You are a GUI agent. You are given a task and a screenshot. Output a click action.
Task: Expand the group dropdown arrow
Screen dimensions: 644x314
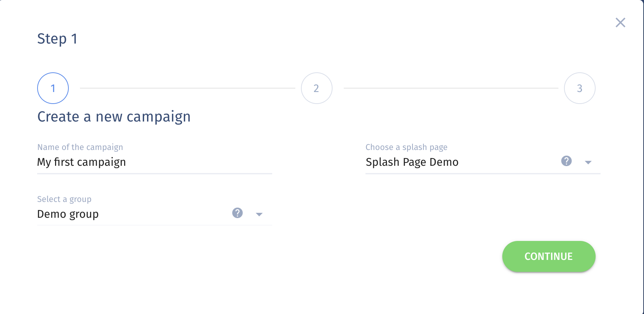click(259, 214)
